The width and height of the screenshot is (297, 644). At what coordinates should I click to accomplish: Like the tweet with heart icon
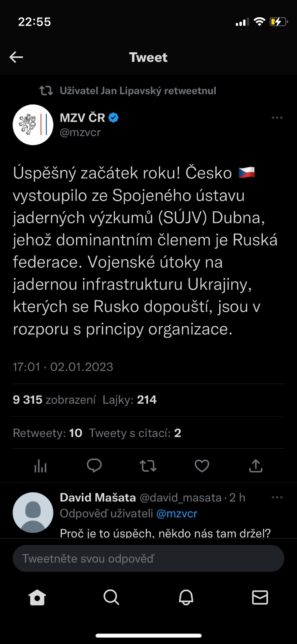[202, 466]
